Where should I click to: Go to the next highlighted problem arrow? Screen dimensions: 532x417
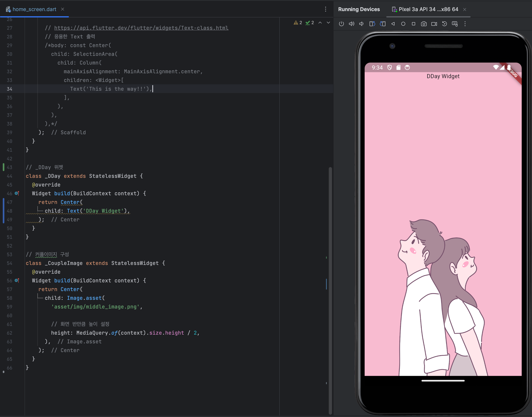pyautogui.click(x=328, y=23)
